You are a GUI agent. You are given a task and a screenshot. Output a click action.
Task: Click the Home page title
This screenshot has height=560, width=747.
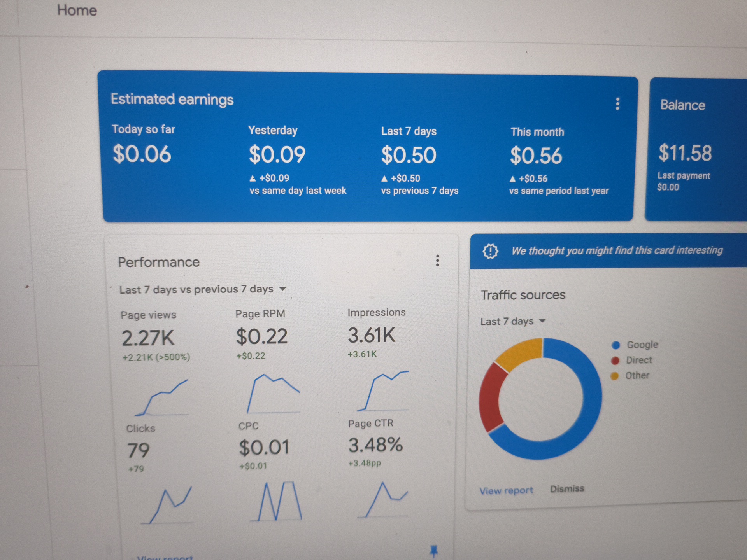tap(77, 10)
